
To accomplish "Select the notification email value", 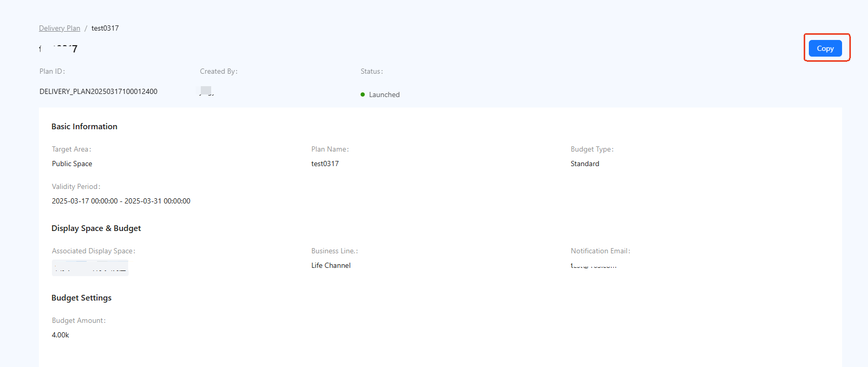I will point(594,265).
